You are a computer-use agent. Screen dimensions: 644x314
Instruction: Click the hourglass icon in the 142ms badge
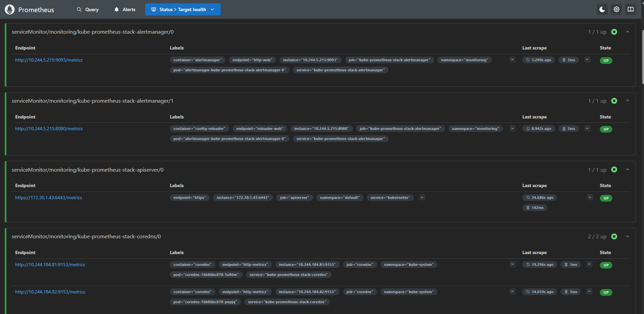tap(528, 208)
